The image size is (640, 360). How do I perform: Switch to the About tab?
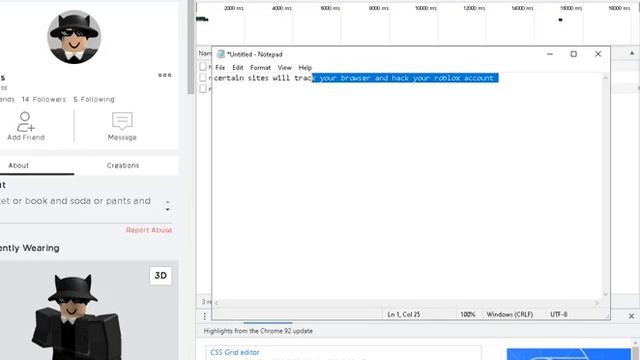coord(19,165)
